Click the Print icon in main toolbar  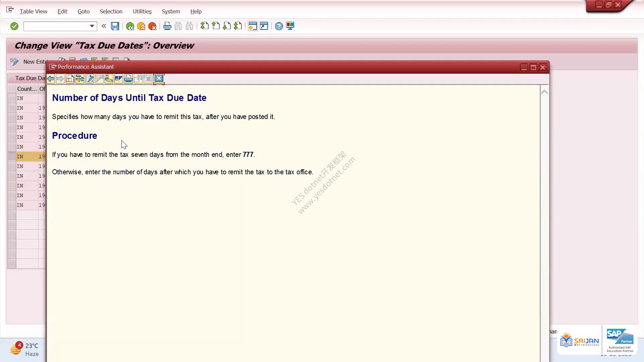[x=167, y=26]
